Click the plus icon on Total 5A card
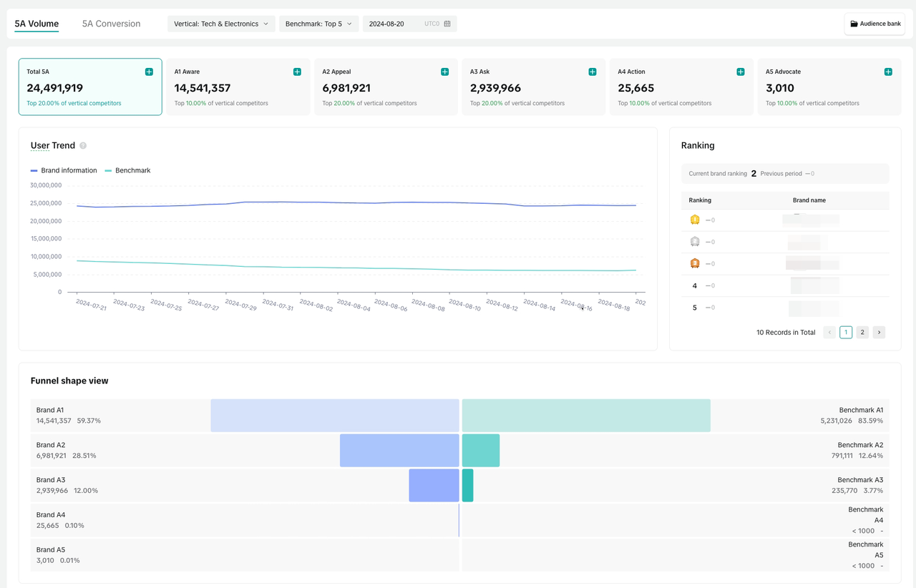Image resolution: width=916 pixels, height=588 pixels. 149,72
